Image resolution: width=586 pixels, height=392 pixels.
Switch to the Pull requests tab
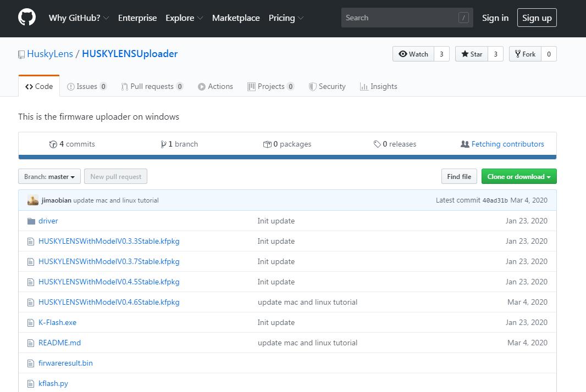[x=152, y=87]
